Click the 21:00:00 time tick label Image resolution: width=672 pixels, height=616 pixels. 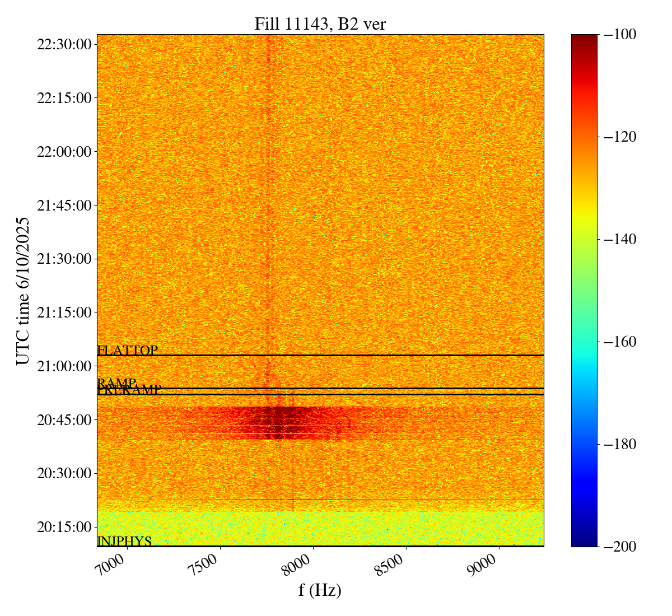tap(64, 366)
